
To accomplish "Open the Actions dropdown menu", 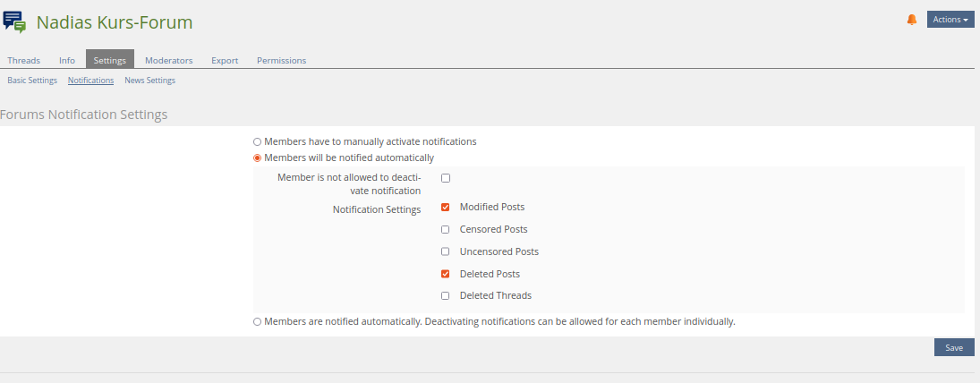I will coord(950,20).
